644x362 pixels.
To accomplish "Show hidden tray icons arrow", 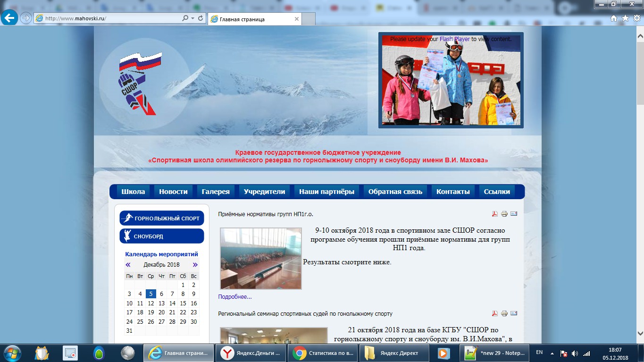I will tap(552, 353).
